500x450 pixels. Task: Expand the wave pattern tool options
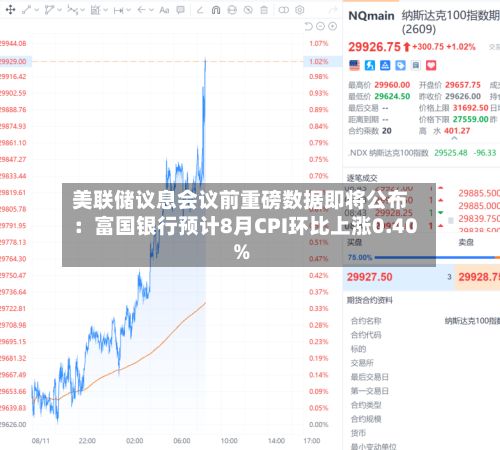[82, 10]
